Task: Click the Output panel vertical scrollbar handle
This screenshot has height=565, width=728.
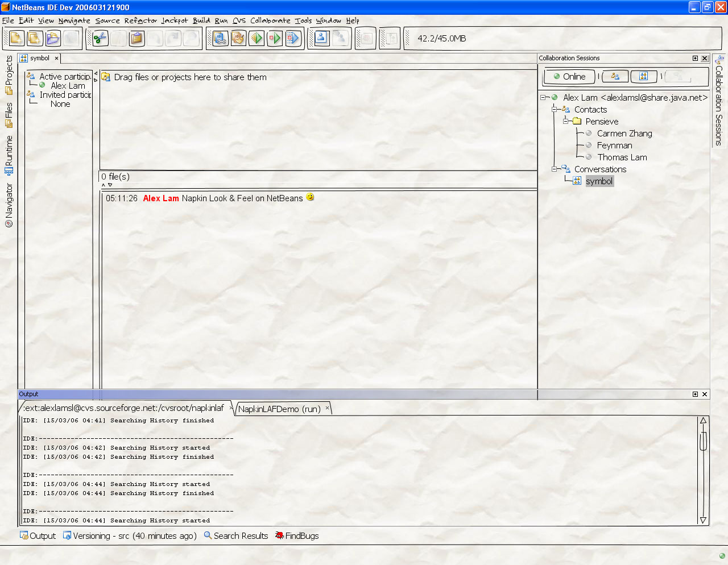Action: tap(703, 441)
